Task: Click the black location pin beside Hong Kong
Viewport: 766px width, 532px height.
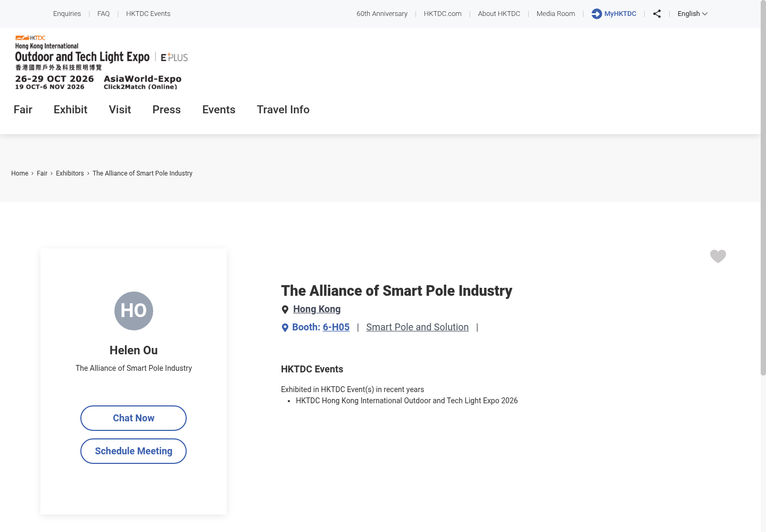Action: tap(285, 310)
